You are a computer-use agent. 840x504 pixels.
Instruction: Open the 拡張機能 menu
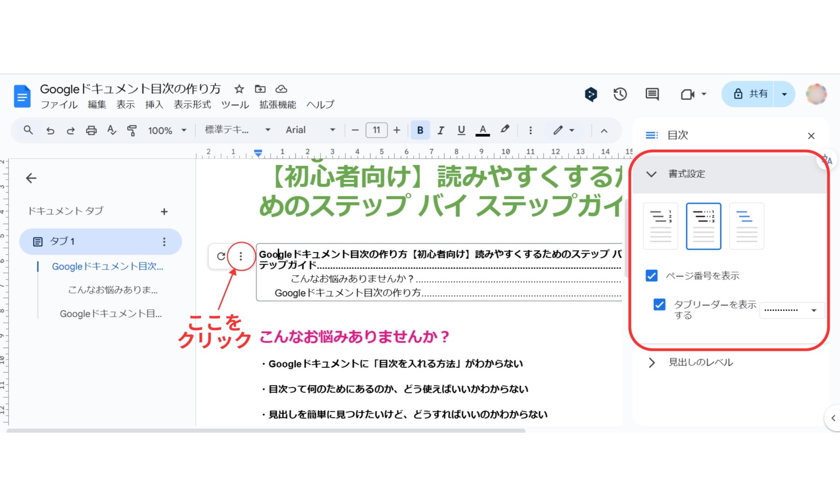coord(278,105)
